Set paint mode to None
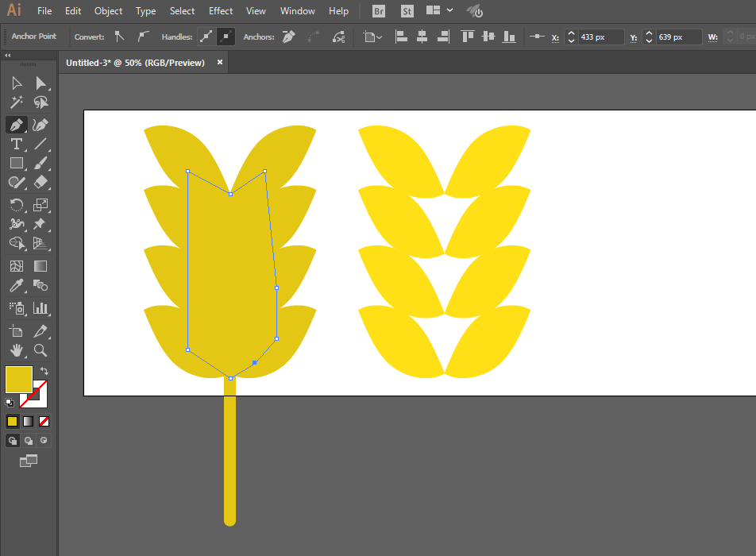 (44, 422)
